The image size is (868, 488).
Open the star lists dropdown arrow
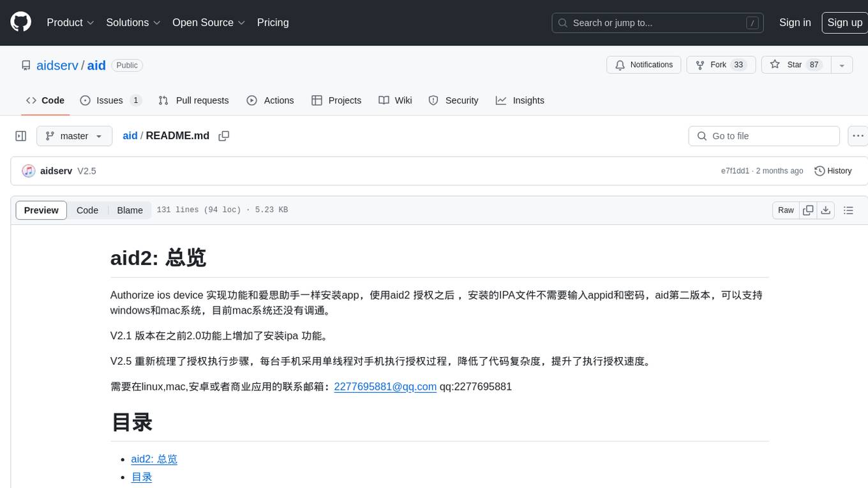pos(842,65)
